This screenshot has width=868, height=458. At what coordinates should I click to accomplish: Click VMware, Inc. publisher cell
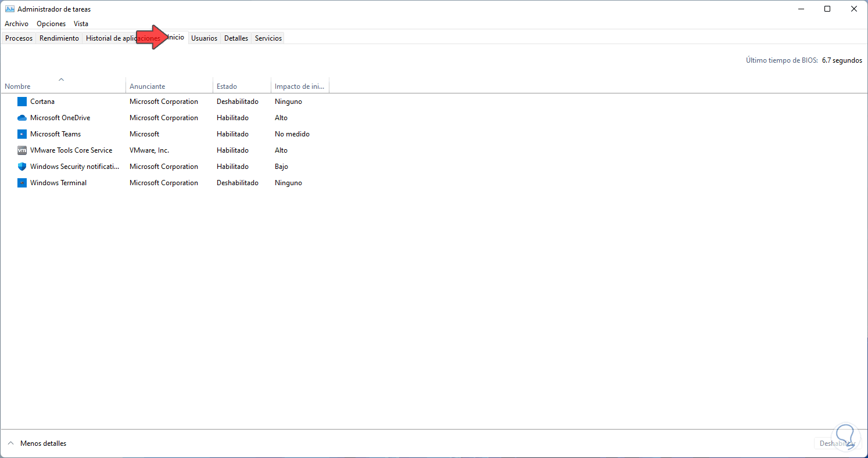tap(149, 150)
